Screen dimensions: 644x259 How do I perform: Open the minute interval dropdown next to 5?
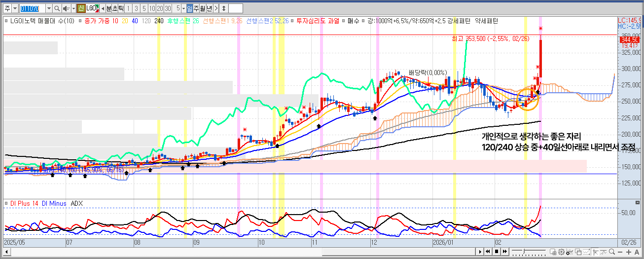184,8
